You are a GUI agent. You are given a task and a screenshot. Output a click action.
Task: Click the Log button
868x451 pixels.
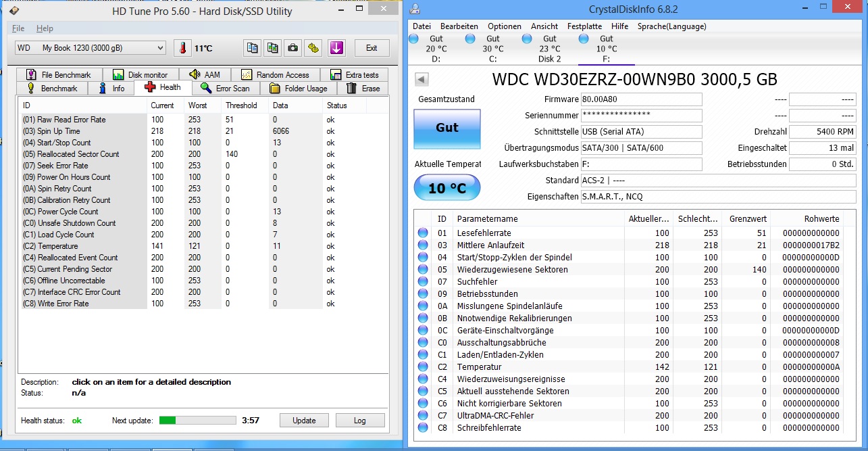360,420
